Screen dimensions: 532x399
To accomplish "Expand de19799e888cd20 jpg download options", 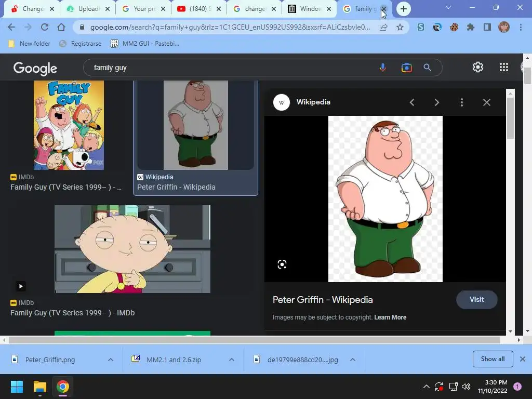I will (353, 360).
